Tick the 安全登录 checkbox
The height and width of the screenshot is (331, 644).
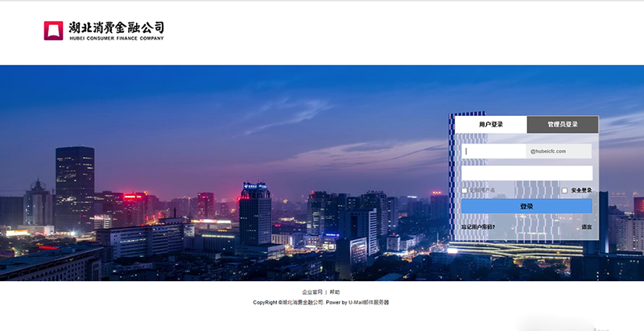pyautogui.click(x=564, y=191)
